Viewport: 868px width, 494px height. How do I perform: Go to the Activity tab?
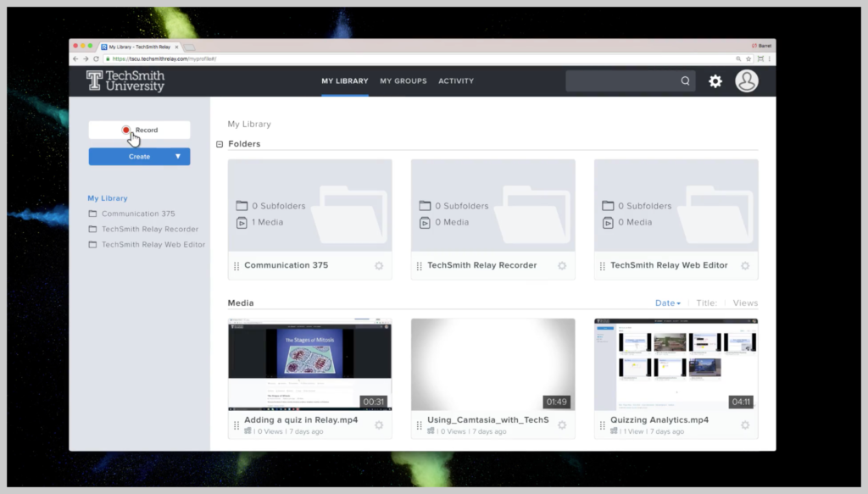(x=455, y=80)
